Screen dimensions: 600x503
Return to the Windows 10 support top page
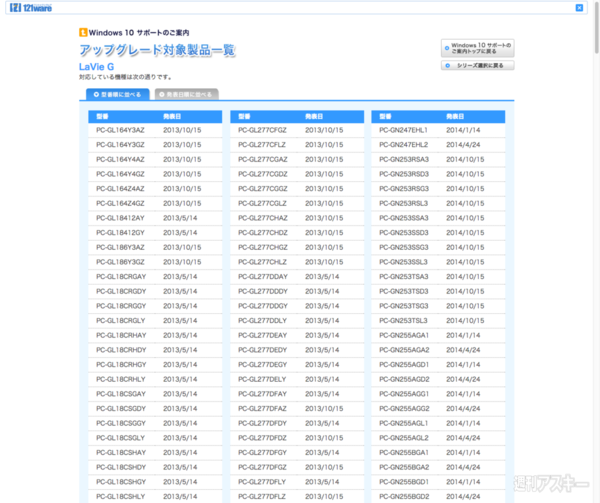pyautogui.click(x=477, y=48)
